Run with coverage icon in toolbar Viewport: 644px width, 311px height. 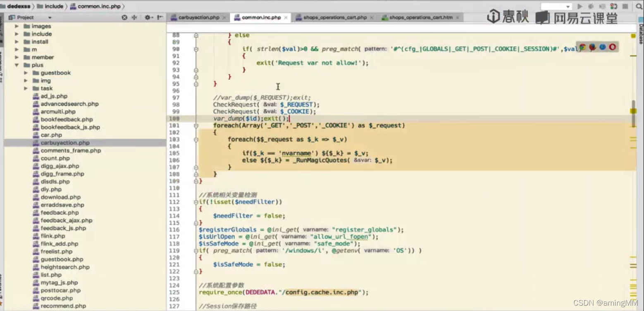(603, 7)
